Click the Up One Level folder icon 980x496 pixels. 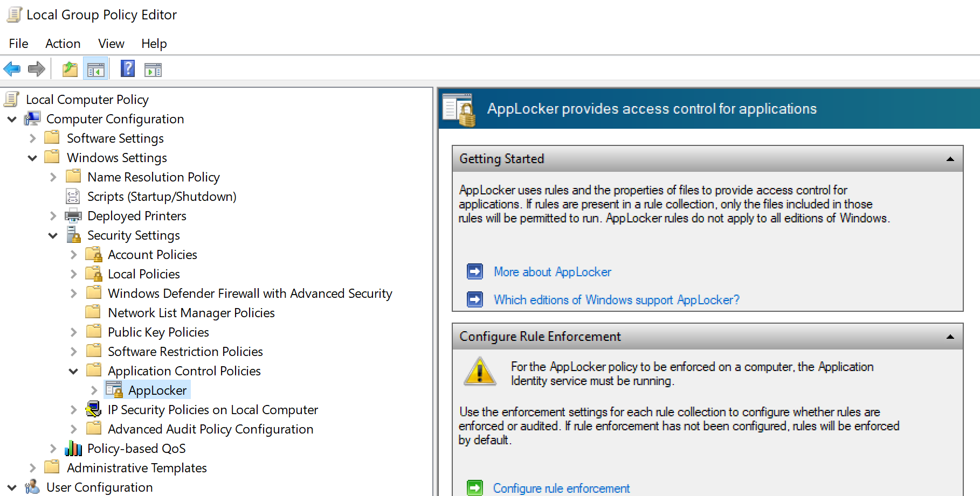[70, 69]
